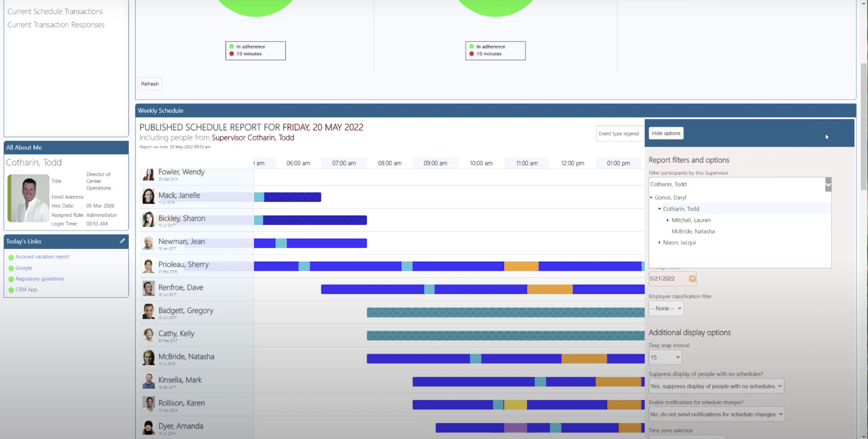Open the Employee classification filter dropdown
This screenshot has height=439, width=868.
[666, 309]
